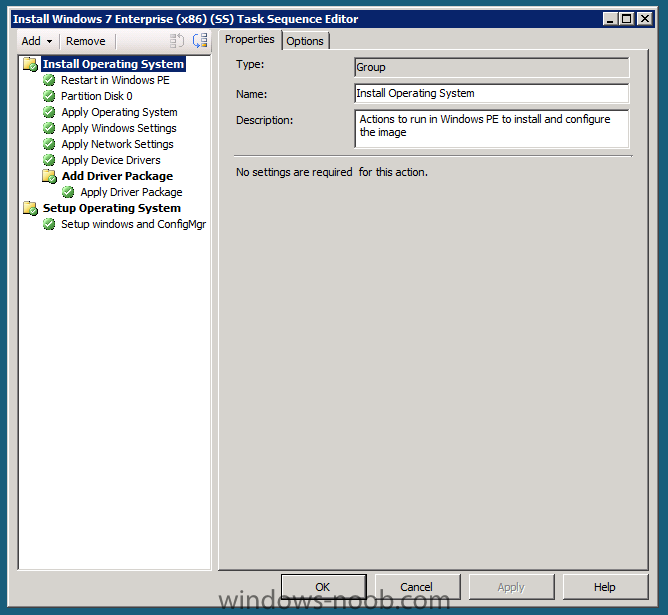Select the Add Driver Package group
Viewport: 668px width, 615px height.
click(117, 176)
